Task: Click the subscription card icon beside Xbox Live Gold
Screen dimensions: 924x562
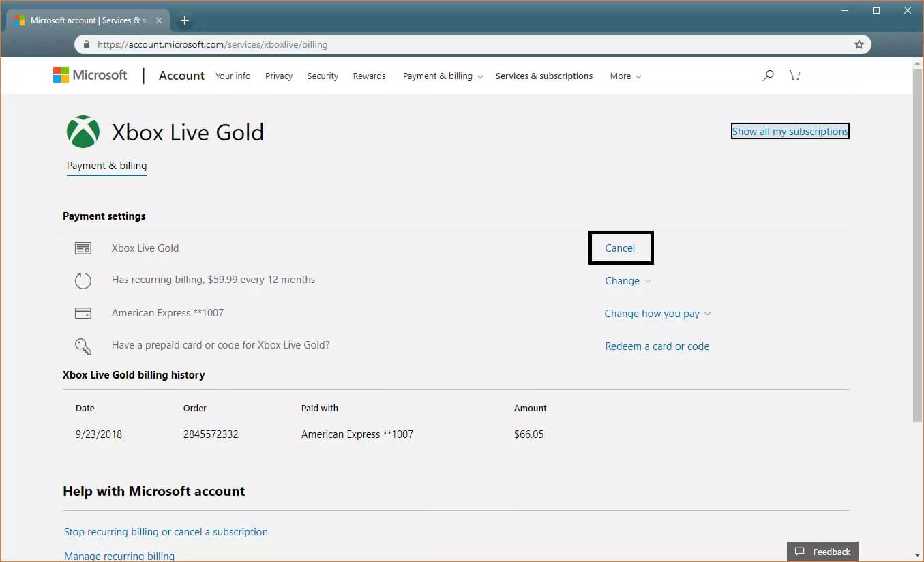Action: tap(83, 248)
